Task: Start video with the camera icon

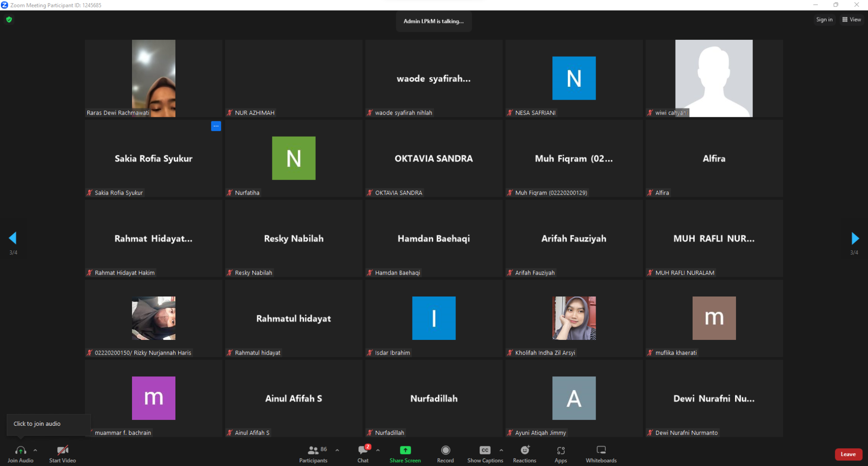Action: [x=63, y=450]
